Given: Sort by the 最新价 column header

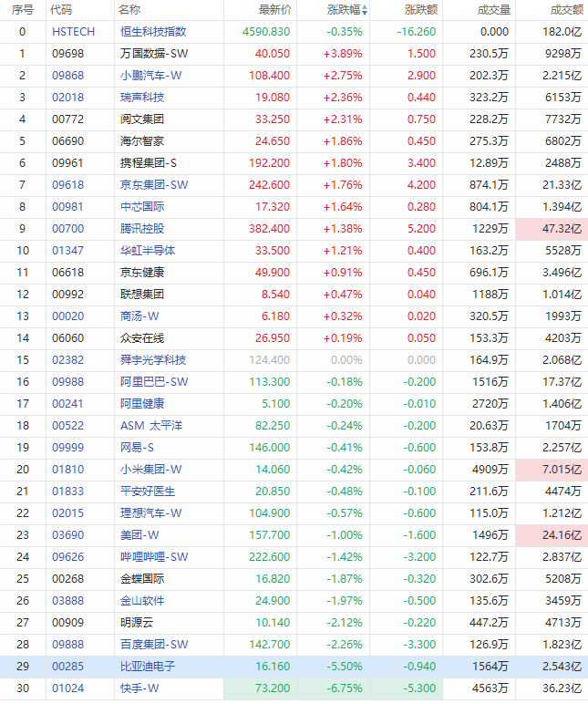Looking at the screenshot, I should coord(275,10).
